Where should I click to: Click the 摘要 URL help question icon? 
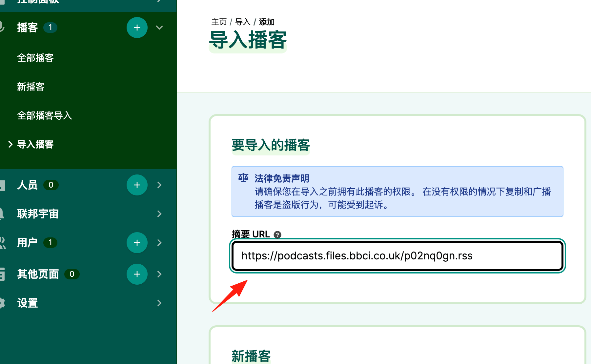click(277, 235)
